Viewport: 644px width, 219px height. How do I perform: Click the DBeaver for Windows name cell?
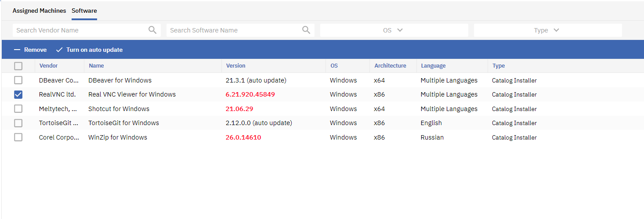tap(120, 80)
